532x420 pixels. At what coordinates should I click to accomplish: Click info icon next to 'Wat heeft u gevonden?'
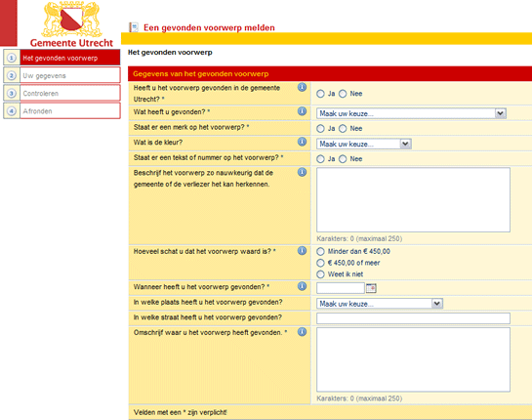click(x=302, y=111)
